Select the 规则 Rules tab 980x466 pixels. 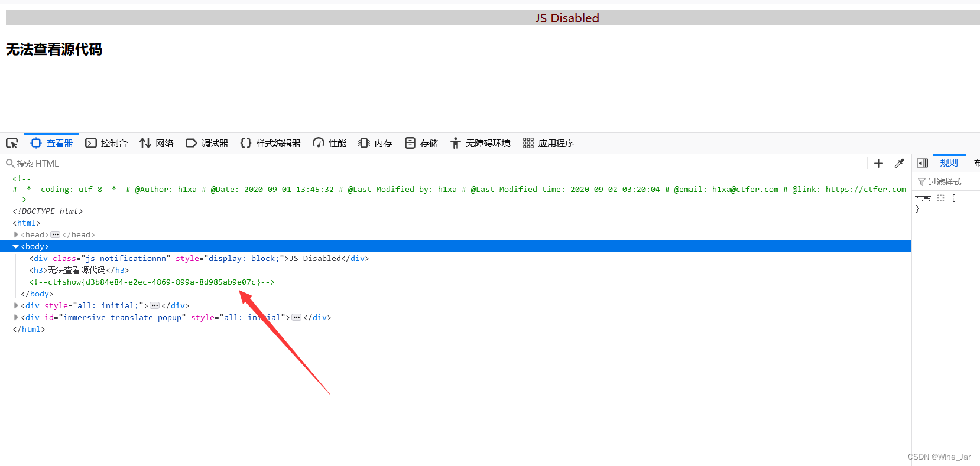point(949,163)
